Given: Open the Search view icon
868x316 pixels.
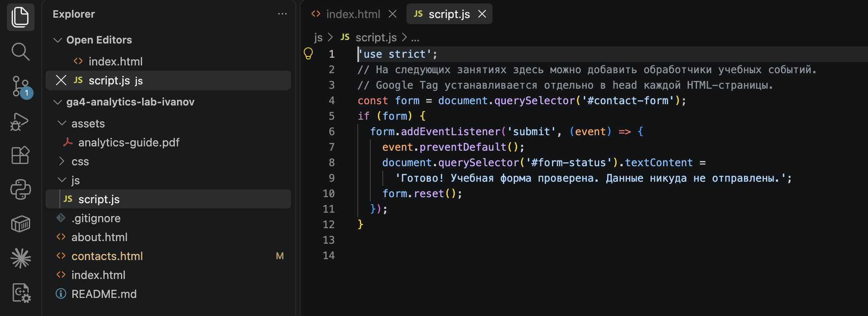Looking at the screenshot, I should pos(20,52).
